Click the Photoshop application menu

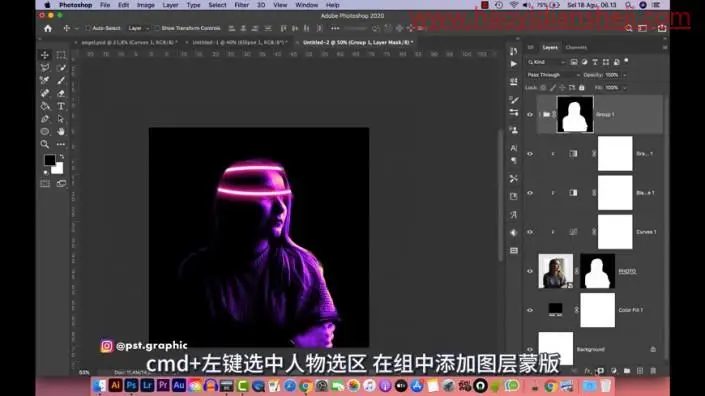76,5
